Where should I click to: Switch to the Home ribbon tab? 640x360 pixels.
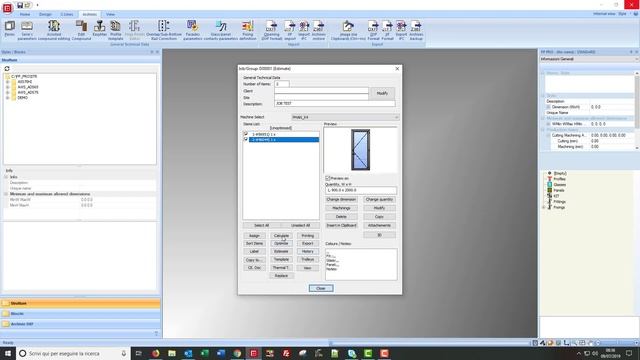click(x=25, y=14)
